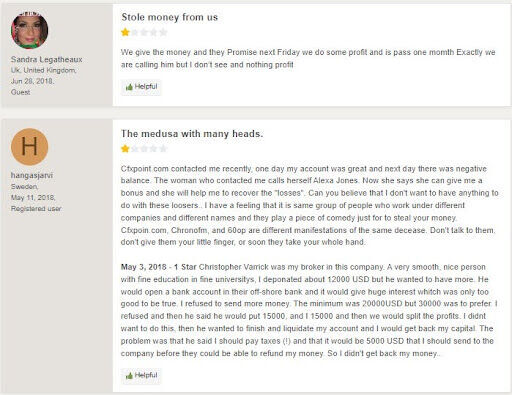512x395 pixels.
Task: Click the gold star on 'Stole money from us'
Action: (x=125, y=32)
